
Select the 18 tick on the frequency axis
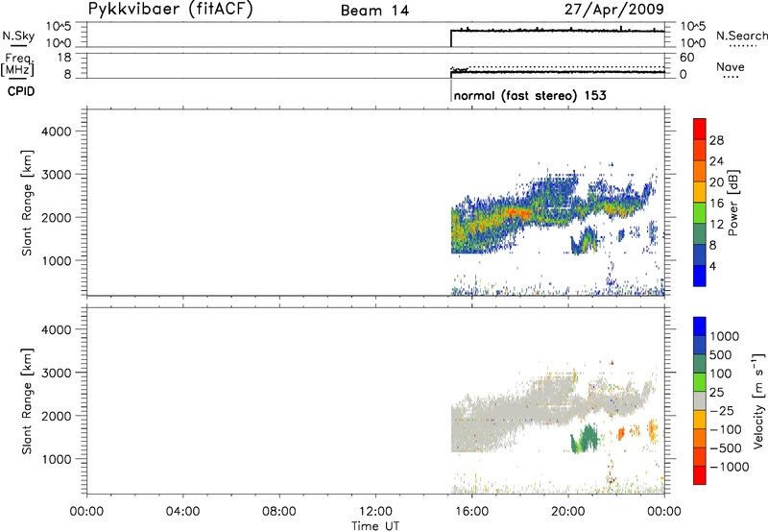click(63, 58)
